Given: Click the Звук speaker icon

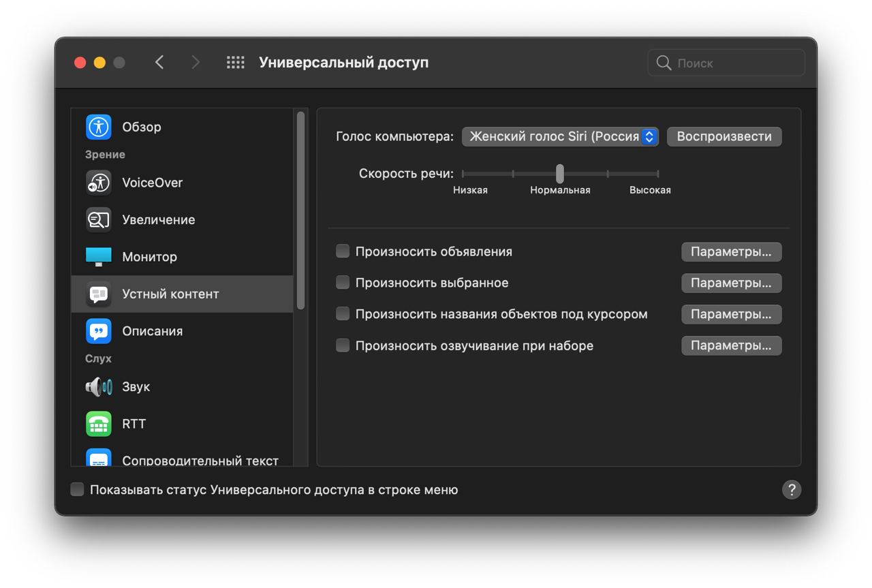Looking at the screenshot, I should [99, 387].
